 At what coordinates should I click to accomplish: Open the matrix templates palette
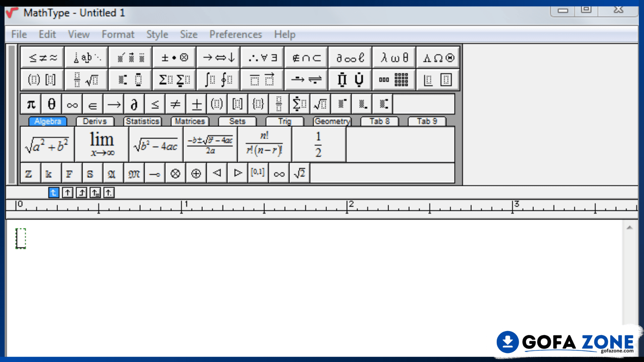(x=394, y=80)
